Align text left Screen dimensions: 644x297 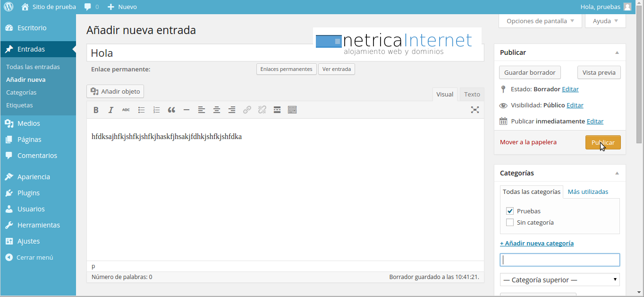pos(202,110)
